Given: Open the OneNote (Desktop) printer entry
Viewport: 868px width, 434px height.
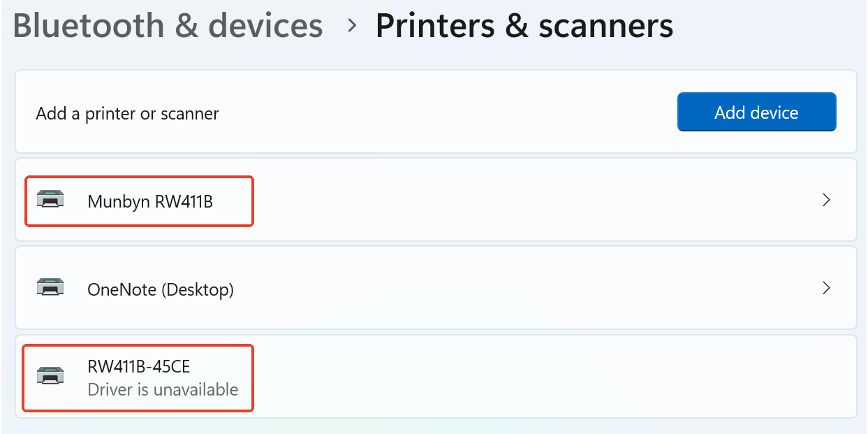Looking at the screenshot, I should 436,288.
